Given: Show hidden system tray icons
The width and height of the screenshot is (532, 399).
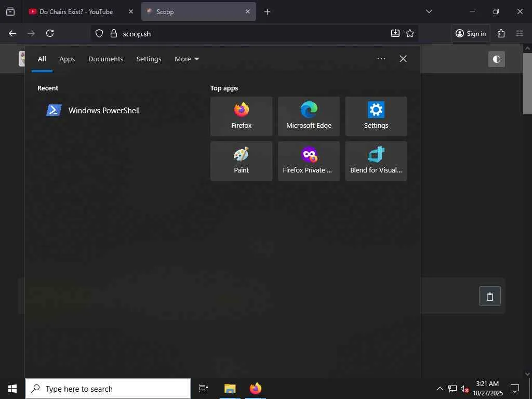Looking at the screenshot, I should pyautogui.click(x=440, y=389).
